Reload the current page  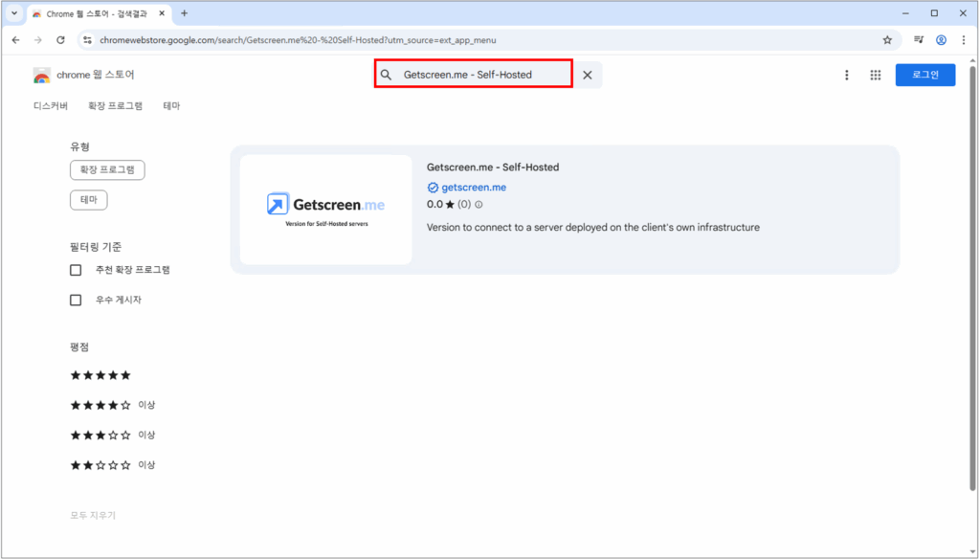60,40
